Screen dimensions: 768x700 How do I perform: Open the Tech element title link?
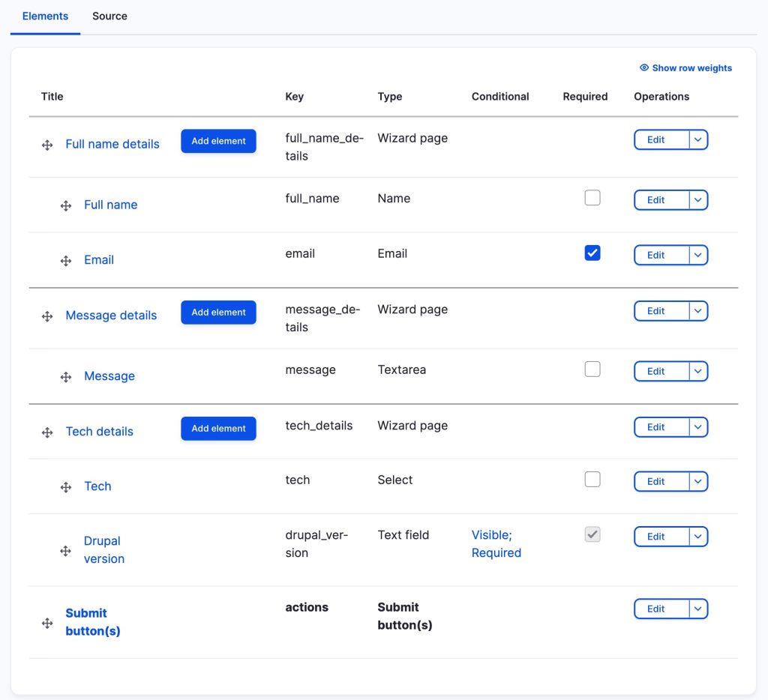[x=97, y=486]
